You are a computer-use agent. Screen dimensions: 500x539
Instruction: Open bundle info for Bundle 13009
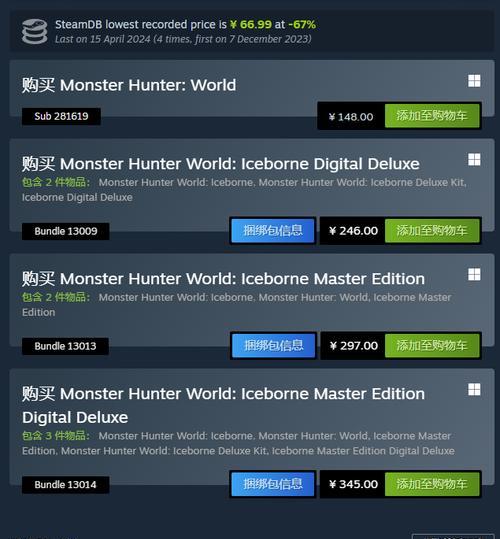click(x=273, y=231)
